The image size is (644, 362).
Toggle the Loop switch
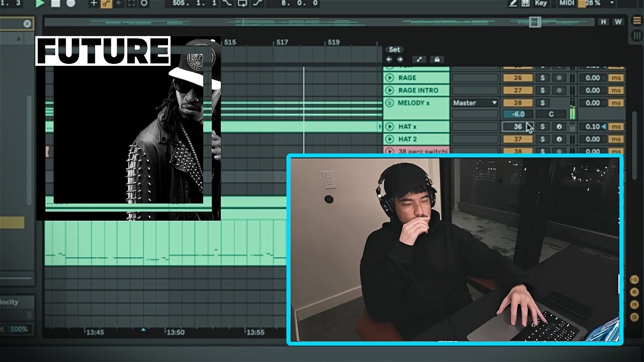tap(242, 3)
